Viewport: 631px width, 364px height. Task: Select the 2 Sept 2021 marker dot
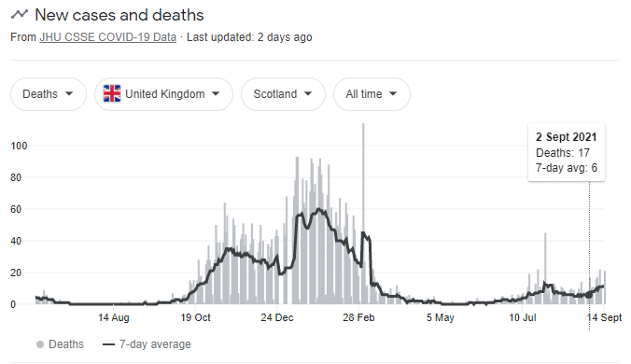coord(589,295)
